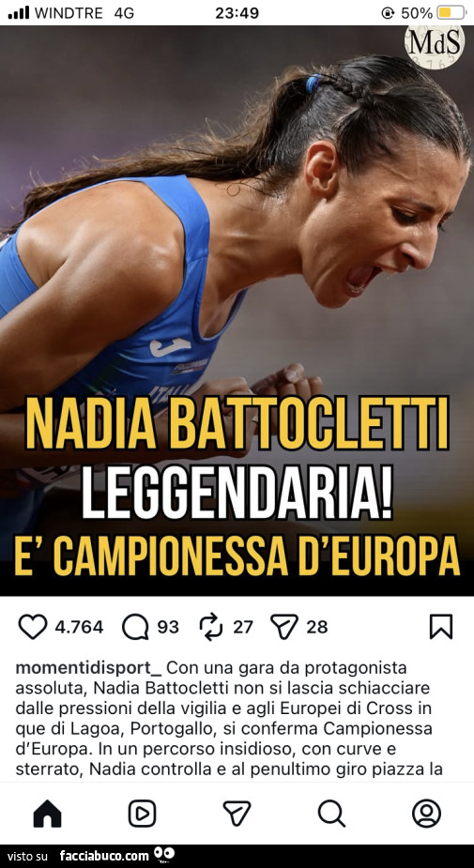Tap the repost arrows icon
Screen dimensions: 474x868
[x=211, y=627]
